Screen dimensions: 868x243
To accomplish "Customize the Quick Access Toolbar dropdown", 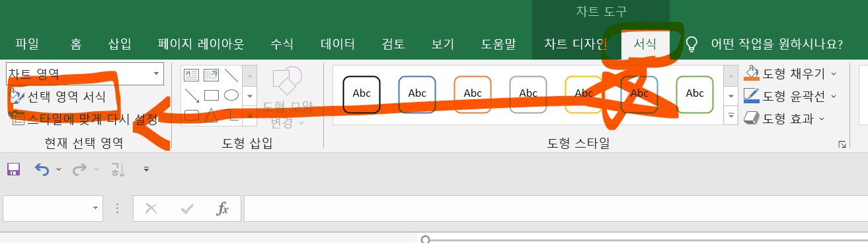I will tap(146, 170).
